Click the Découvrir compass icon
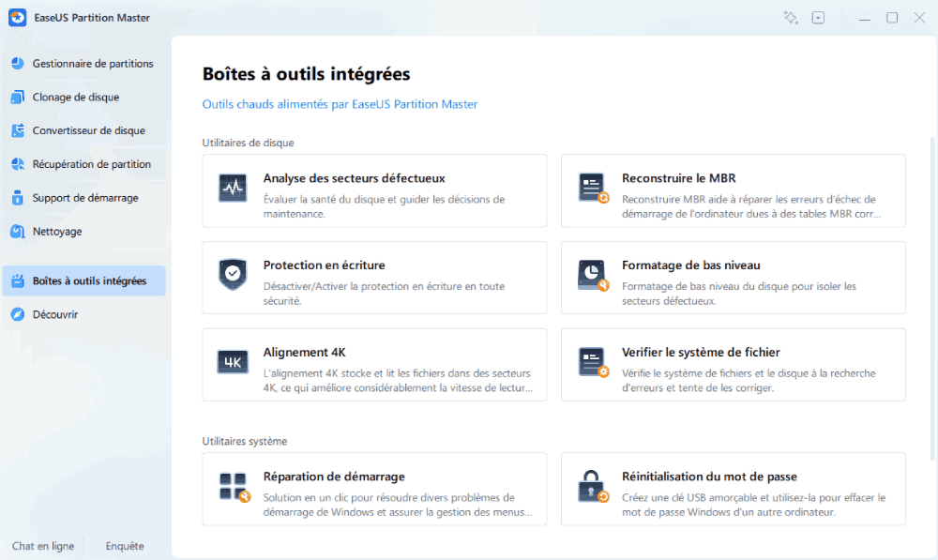938x560 pixels. tap(17, 314)
